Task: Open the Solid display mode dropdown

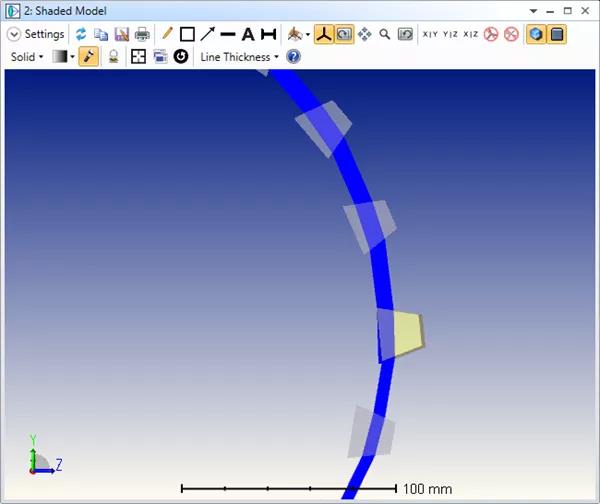Action: pos(27,57)
